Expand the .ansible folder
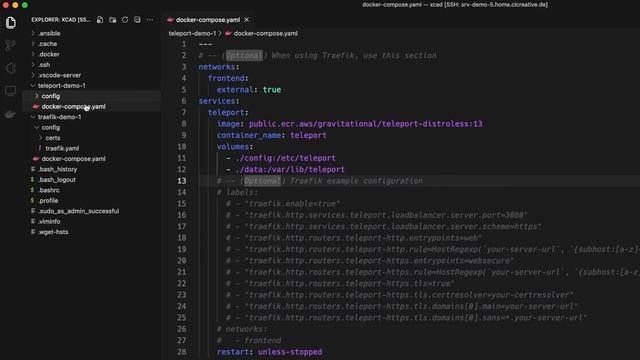This screenshot has width=640, height=360. pos(49,33)
